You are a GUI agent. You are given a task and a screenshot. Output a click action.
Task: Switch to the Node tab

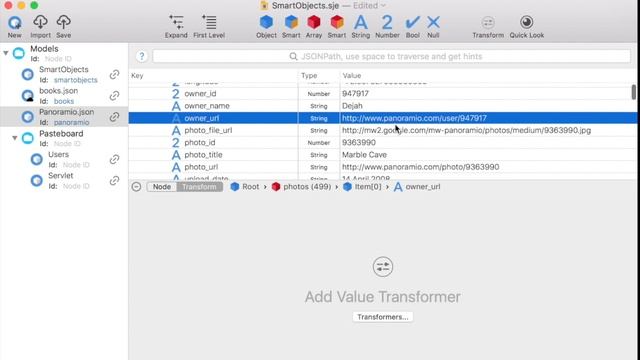pos(162,187)
